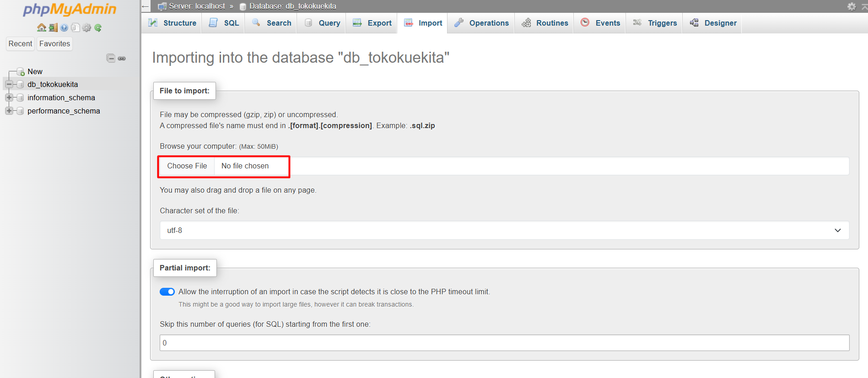Open the navigation panel settings gear
This screenshot has width=868, height=378.
pyautogui.click(x=86, y=27)
